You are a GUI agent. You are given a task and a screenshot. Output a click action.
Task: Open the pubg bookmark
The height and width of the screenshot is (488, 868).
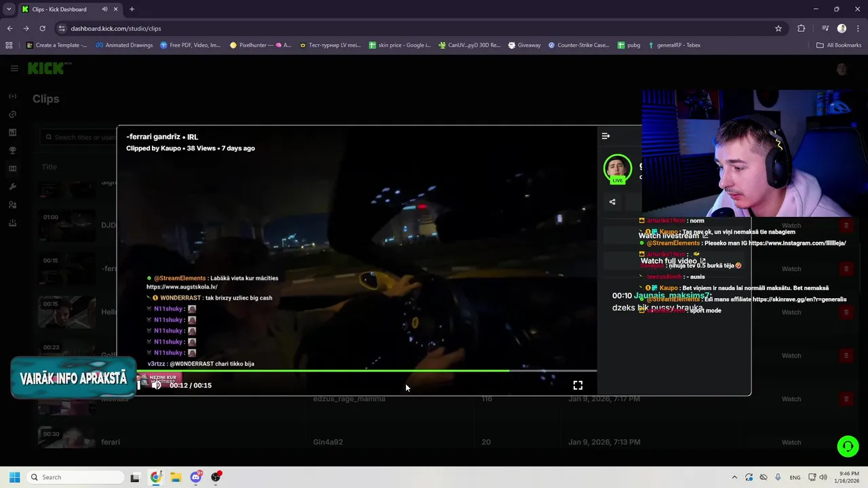tap(629, 45)
